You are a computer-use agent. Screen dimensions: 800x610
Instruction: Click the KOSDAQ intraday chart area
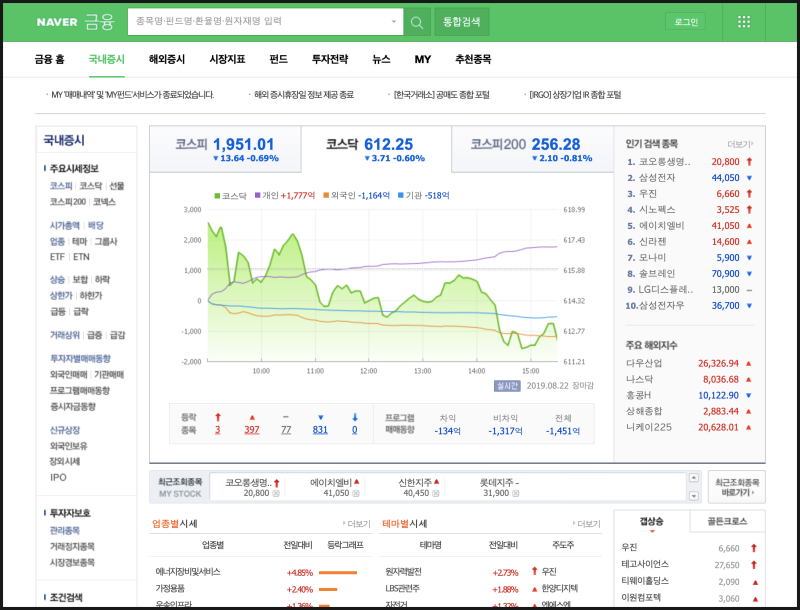coord(382,286)
